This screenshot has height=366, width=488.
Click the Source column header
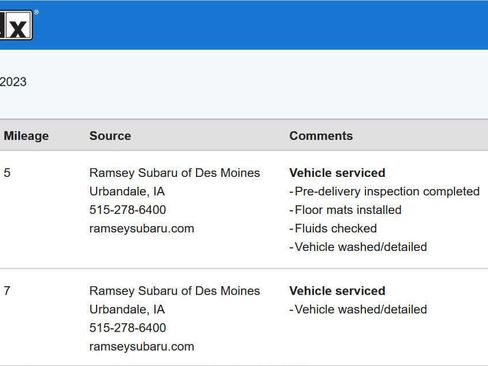click(110, 136)
